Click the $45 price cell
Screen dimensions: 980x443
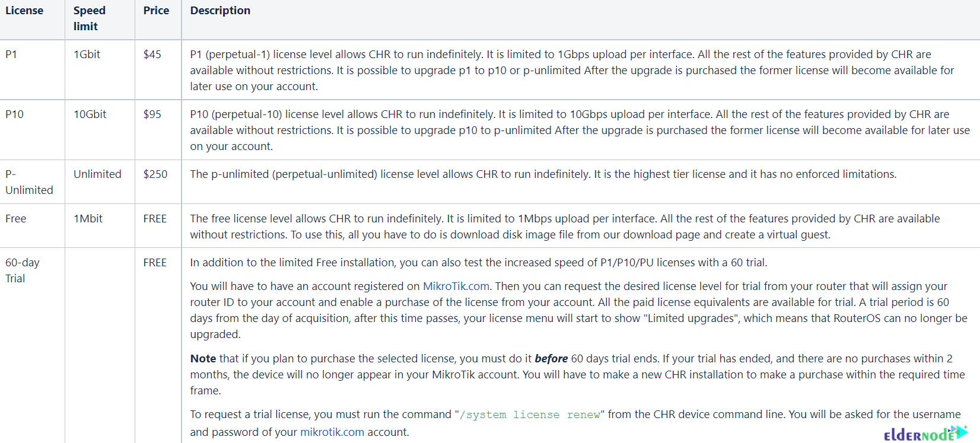tap(158, 70)
